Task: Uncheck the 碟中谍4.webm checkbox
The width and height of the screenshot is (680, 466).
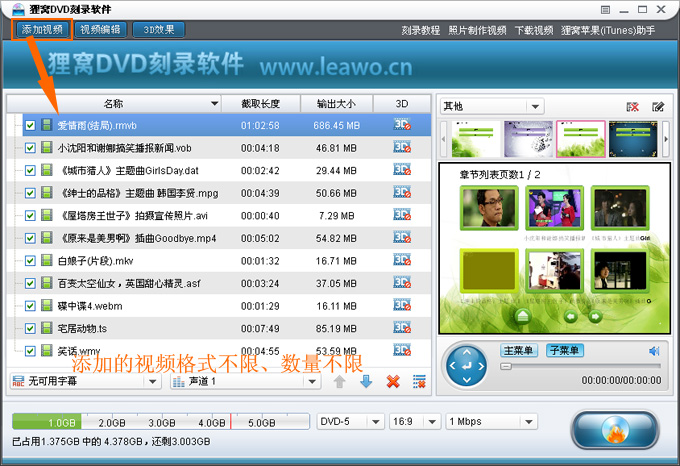Action: [30, 306]
